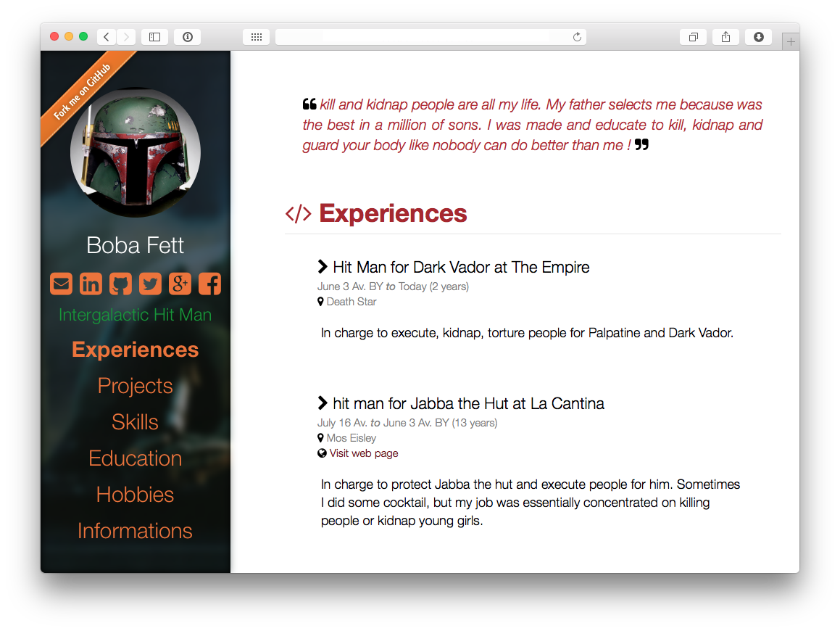Open the Facebook profile icon

point(209,284)
